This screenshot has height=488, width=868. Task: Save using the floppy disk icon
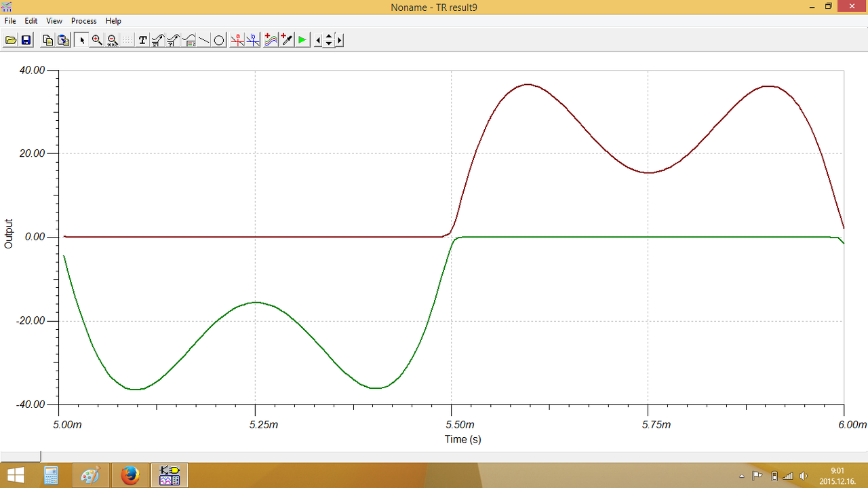(x=26, y=40)
